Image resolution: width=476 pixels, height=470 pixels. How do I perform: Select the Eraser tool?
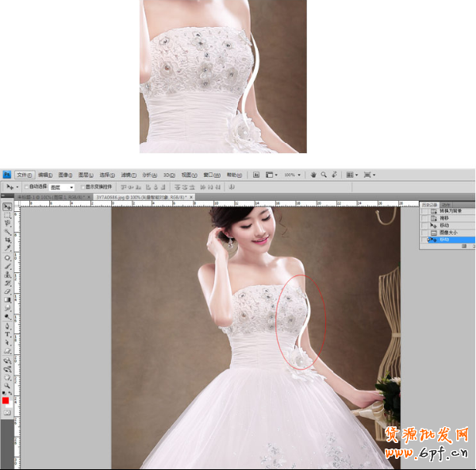tap(7, 291)
